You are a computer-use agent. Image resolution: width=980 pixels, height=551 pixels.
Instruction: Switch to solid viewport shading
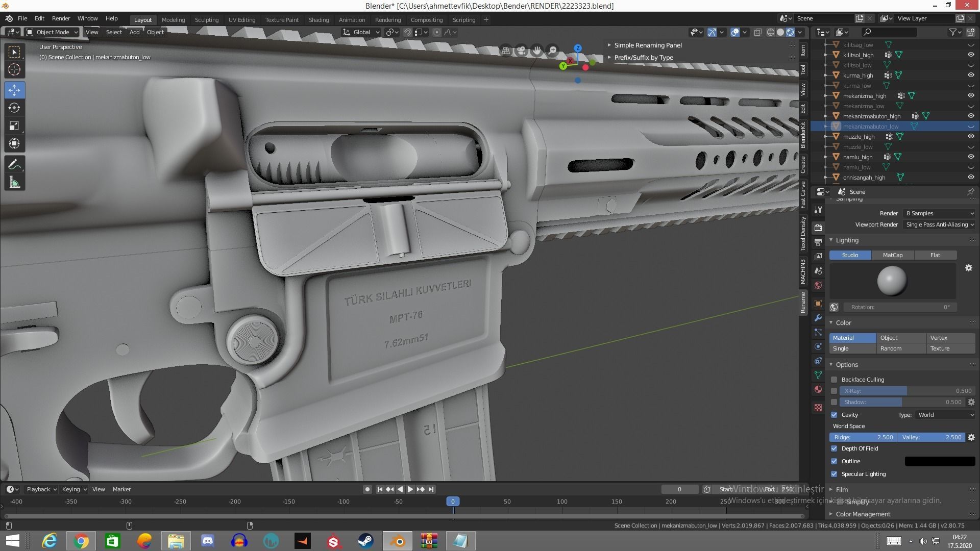780,32
